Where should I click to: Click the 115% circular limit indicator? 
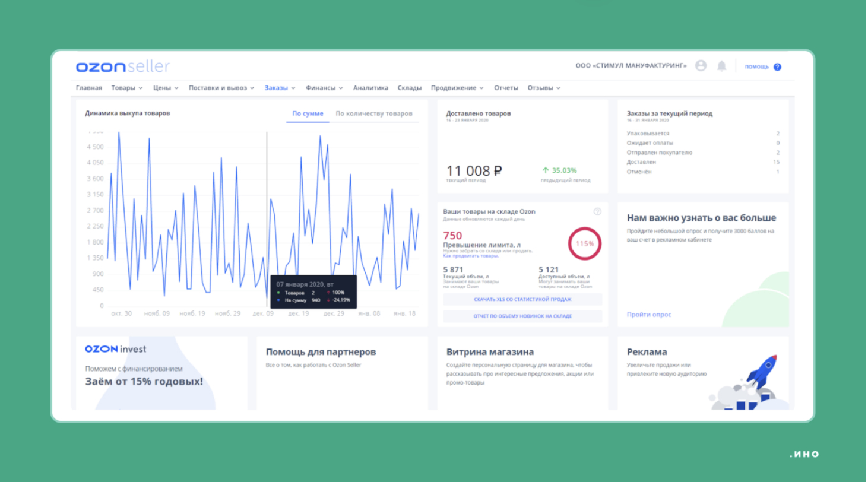click(585, 243)
